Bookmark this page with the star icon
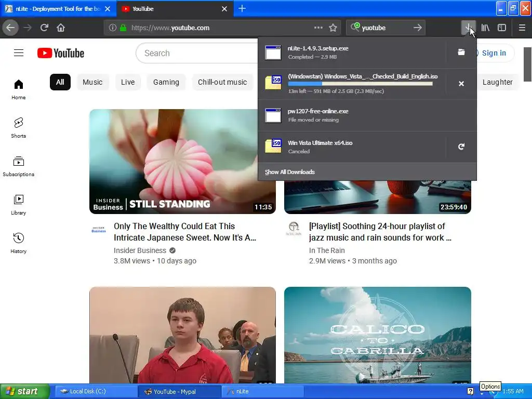Screen dimensions: 532x399 pyautogui.click(x=333, y=28)
